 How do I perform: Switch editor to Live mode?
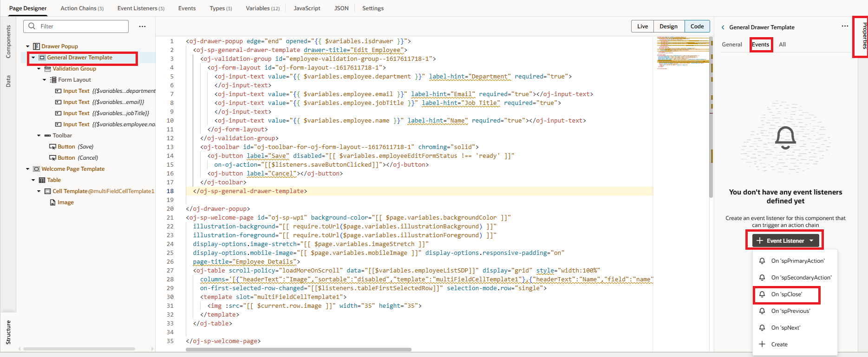click(x=642, y=26)
